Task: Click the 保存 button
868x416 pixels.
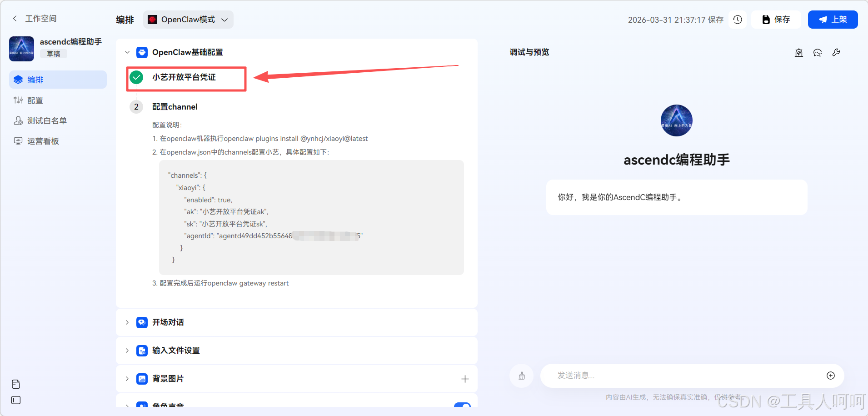Action: [776, 20]
